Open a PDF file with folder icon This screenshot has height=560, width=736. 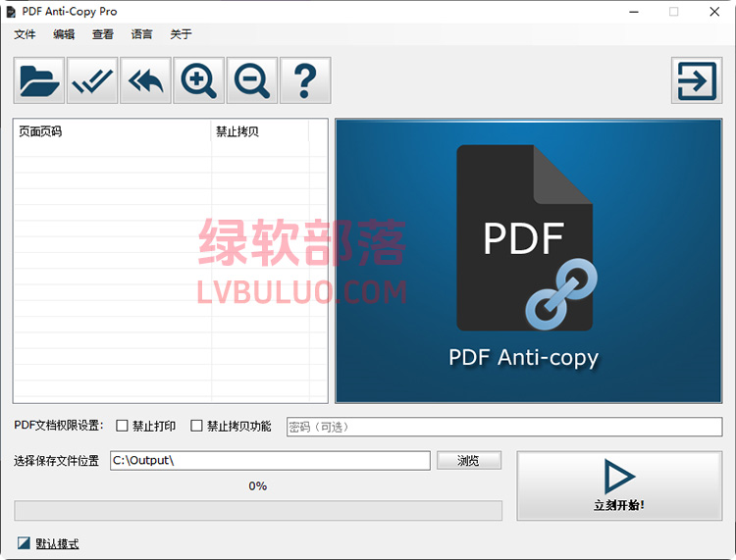[39, 80]
